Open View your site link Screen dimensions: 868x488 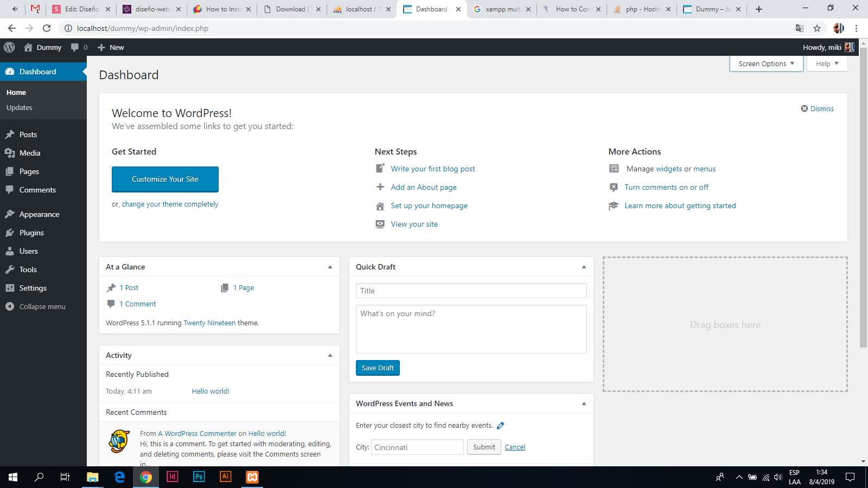[x=414, y=224]
